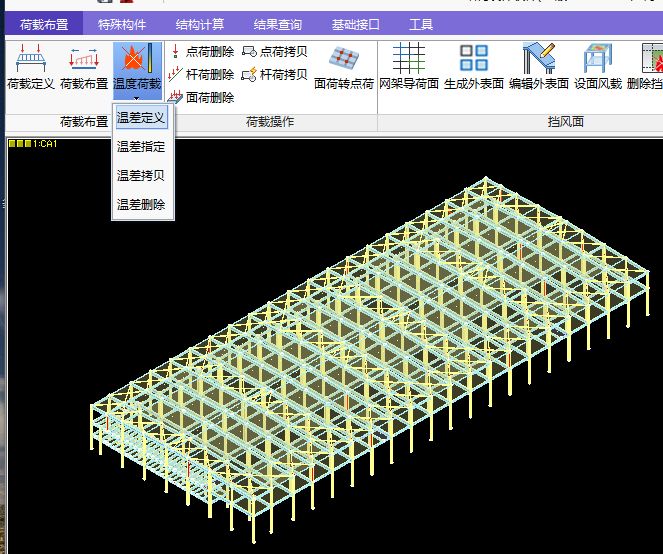Select 温差拷贝 menu entry
Viewport: 663px width, 554px height.
coord(141,176)
